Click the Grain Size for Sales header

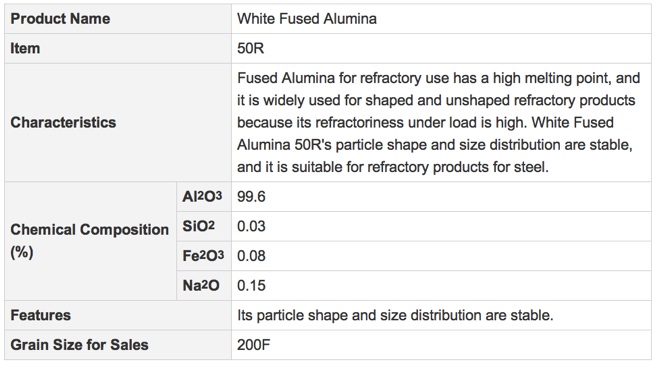[118, 345]
